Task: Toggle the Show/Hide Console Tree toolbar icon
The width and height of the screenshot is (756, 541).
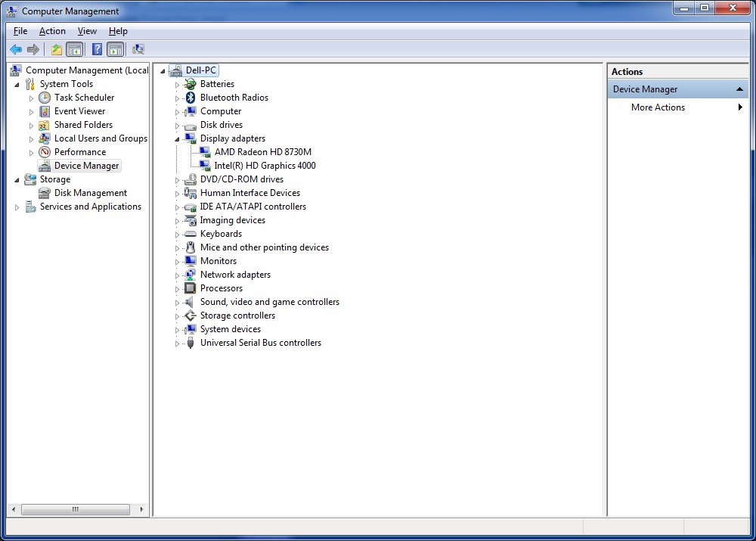Action: point(75,49)
